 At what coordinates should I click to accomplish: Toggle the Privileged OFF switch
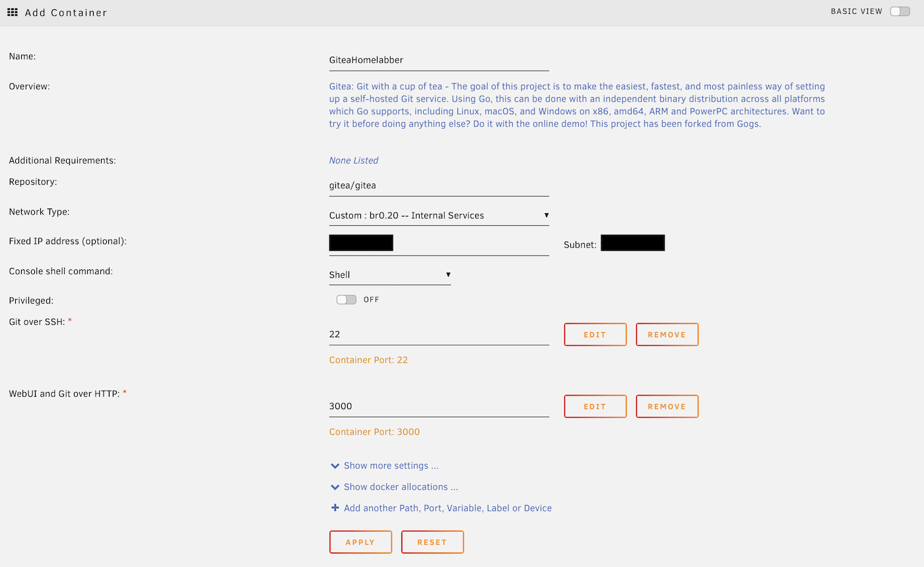[x=346, y=300]
